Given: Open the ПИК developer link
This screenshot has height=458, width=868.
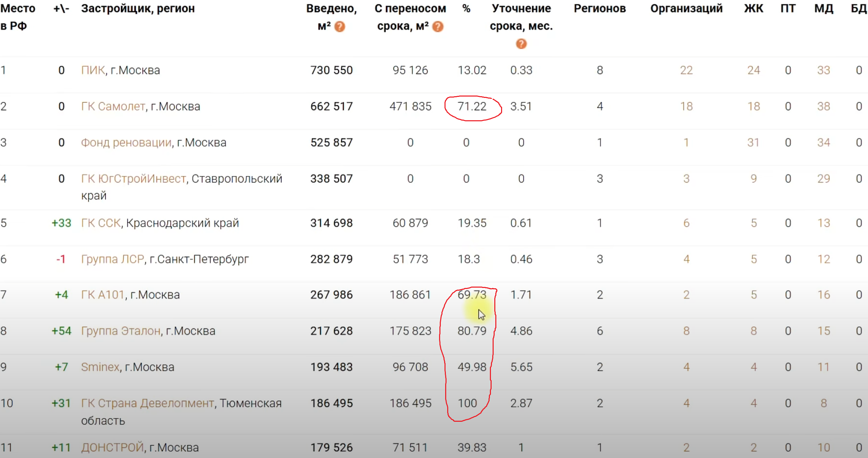Looking at the screenshot, I should (93, 70).
